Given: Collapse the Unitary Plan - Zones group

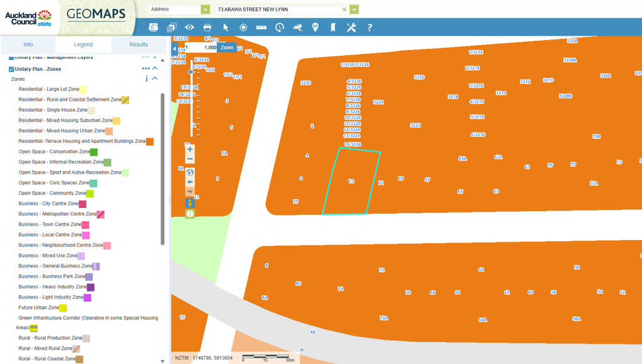Looking at the screenshot, I should [155, 68].
